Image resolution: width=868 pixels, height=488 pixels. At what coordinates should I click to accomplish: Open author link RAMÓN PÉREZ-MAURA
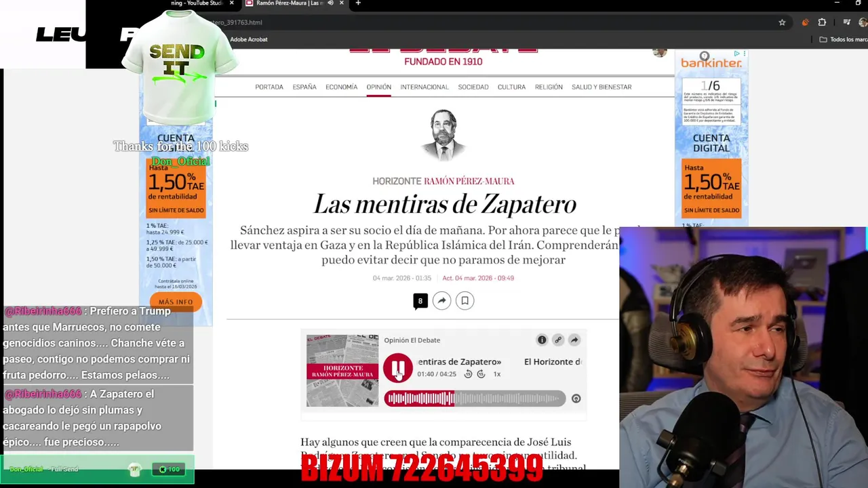(469, 181)
